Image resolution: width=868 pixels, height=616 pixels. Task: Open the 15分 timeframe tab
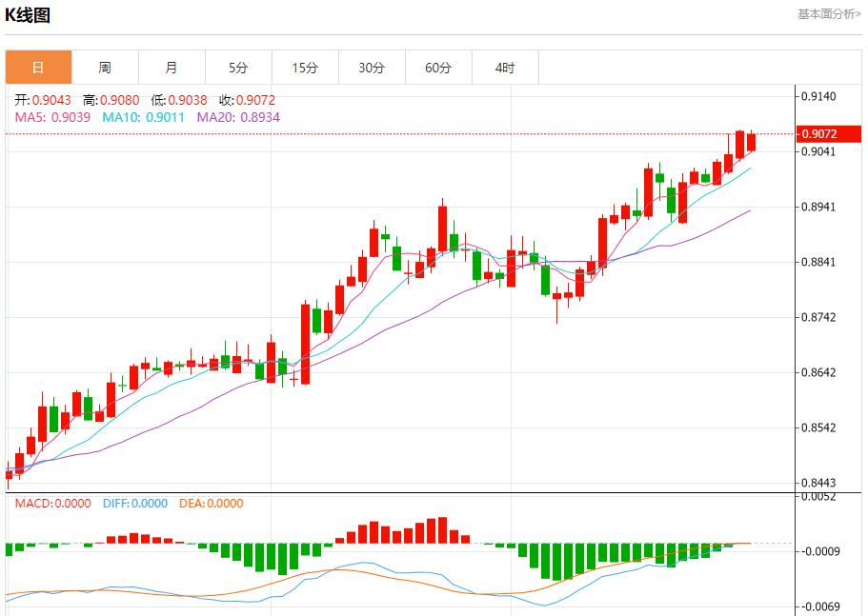pos(305,68)
